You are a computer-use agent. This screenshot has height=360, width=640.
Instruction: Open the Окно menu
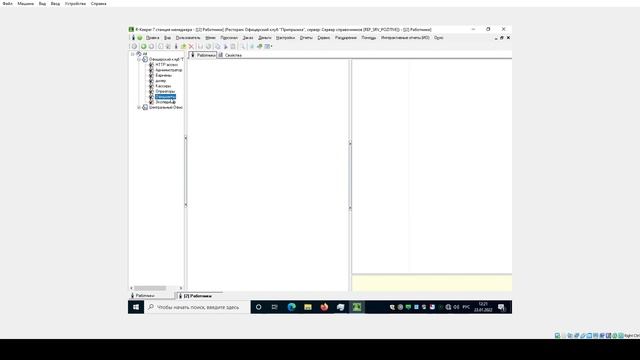point(438,38)
